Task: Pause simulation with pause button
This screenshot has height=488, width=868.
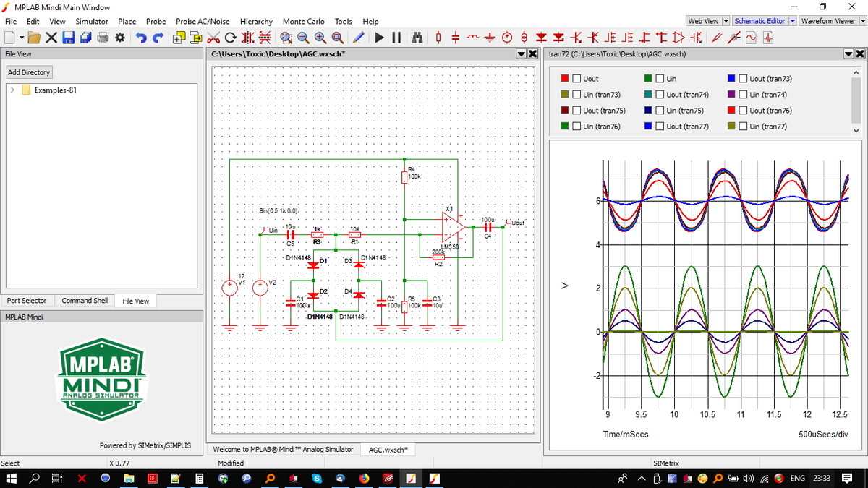Action: (396, 38)
